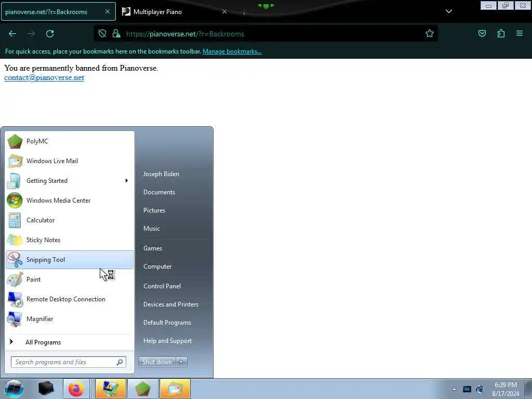Launch Windows Live Mail from Start menu
The image size is (532, 399).
70,161
